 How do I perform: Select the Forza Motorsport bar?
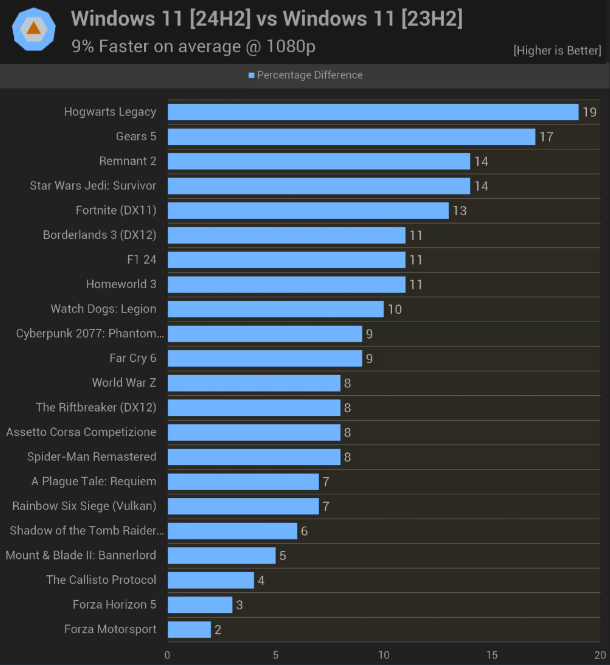[189, 629]
